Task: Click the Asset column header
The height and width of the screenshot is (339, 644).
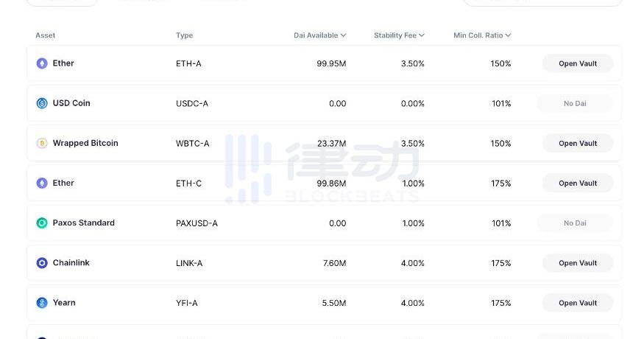Action: (x=46, y=35)
